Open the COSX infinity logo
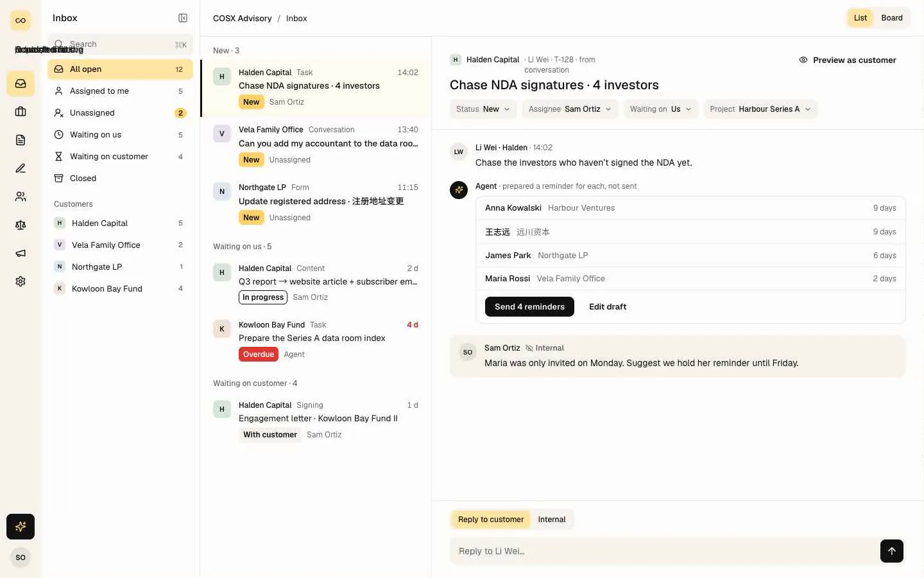 (21, 21)
